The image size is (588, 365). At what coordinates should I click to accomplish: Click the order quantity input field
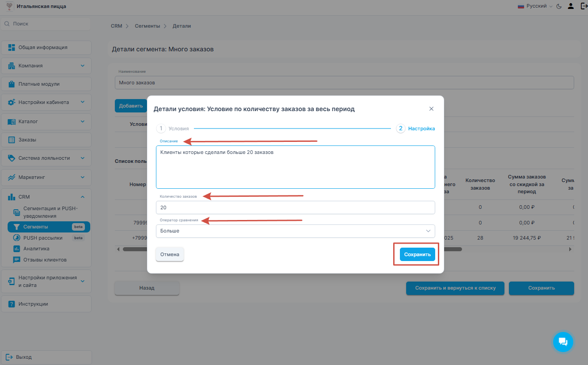click(295, 207)
